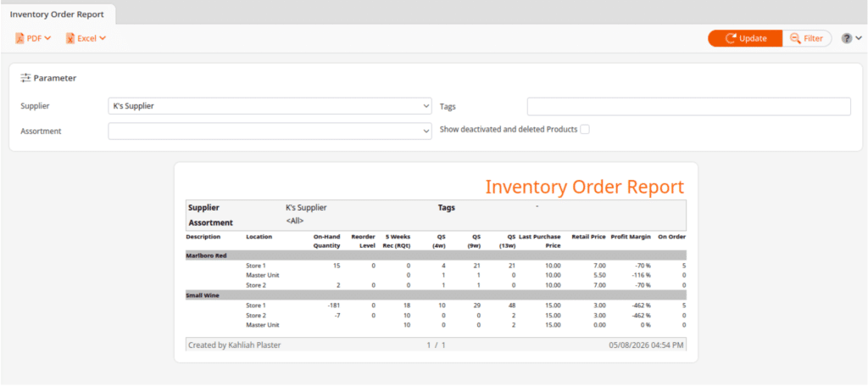Click the Retail Price column header
The height and width of the screenshot is (387, 868).
(x=588, y=237)
